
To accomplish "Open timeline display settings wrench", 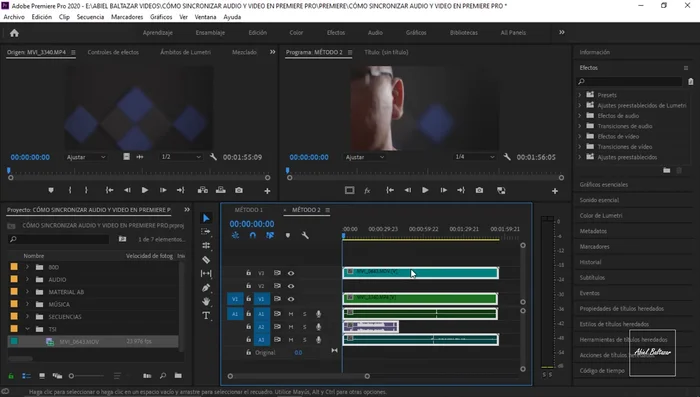I will point(305,235).
